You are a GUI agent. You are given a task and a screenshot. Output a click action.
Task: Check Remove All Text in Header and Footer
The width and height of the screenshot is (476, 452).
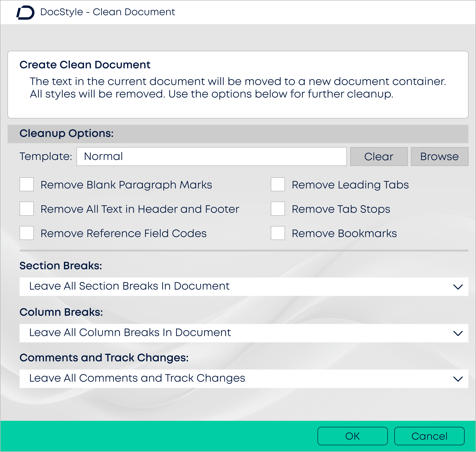click(27, 209)
